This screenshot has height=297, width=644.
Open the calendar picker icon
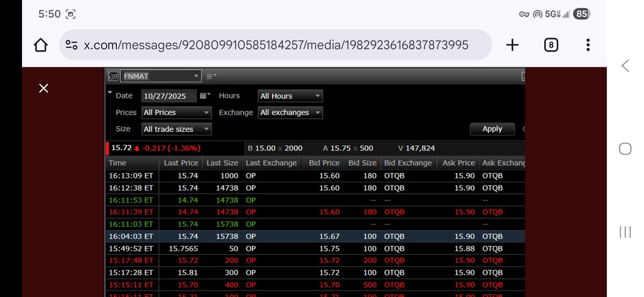pos(204,95)
